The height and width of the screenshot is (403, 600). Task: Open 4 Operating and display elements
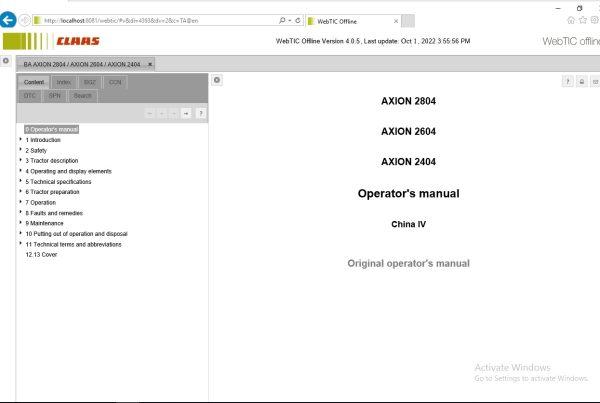(x=68, y=171)
